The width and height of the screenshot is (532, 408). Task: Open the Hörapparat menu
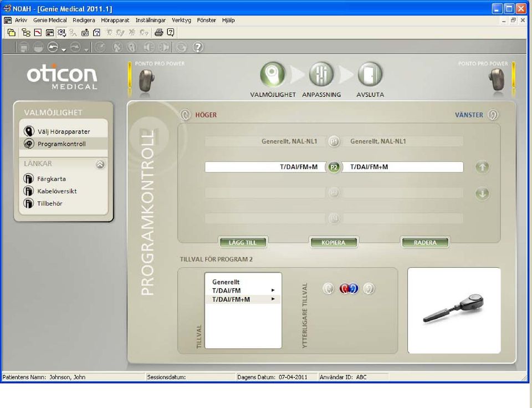pos(115,21)
